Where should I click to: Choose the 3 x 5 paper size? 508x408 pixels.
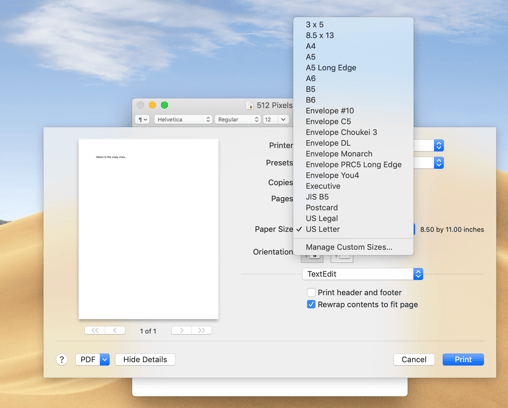tap(353, 24)
